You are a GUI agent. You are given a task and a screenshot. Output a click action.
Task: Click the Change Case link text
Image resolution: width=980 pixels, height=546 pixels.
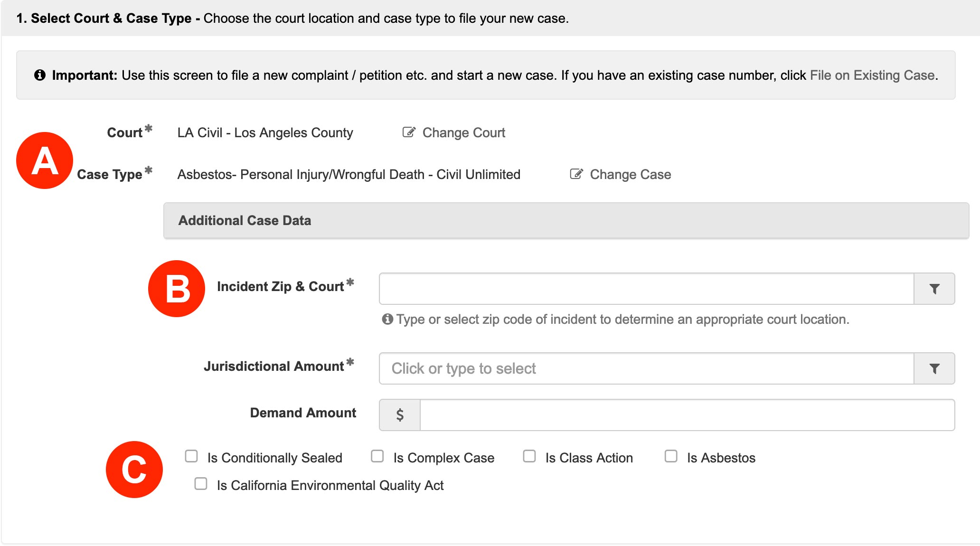(x=631, y=175)
